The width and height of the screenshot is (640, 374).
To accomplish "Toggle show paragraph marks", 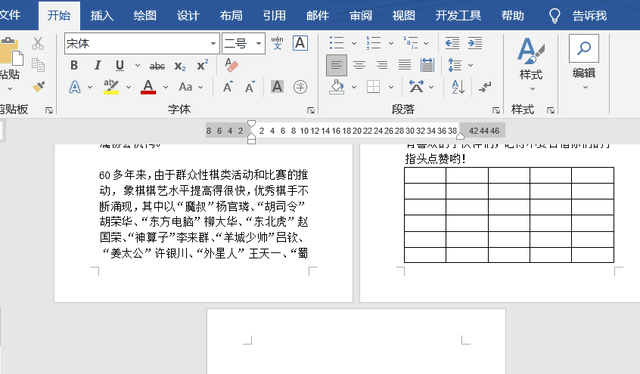I will 485,87.
